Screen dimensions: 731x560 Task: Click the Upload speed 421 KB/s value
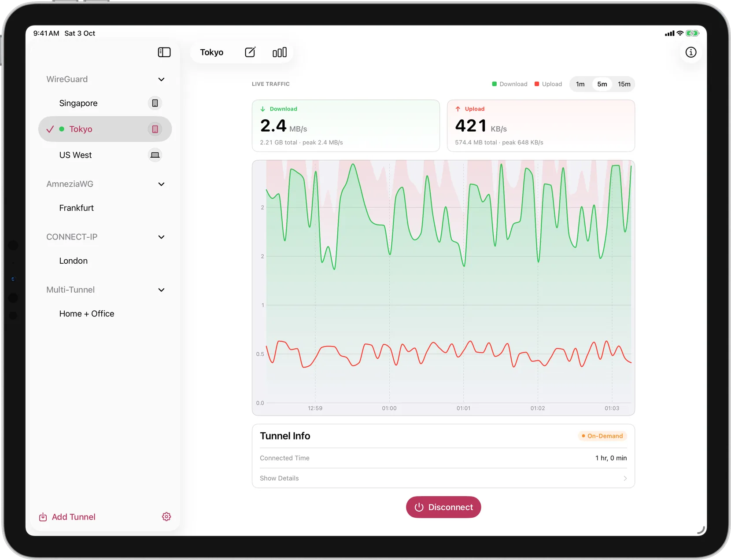[481, 126]
